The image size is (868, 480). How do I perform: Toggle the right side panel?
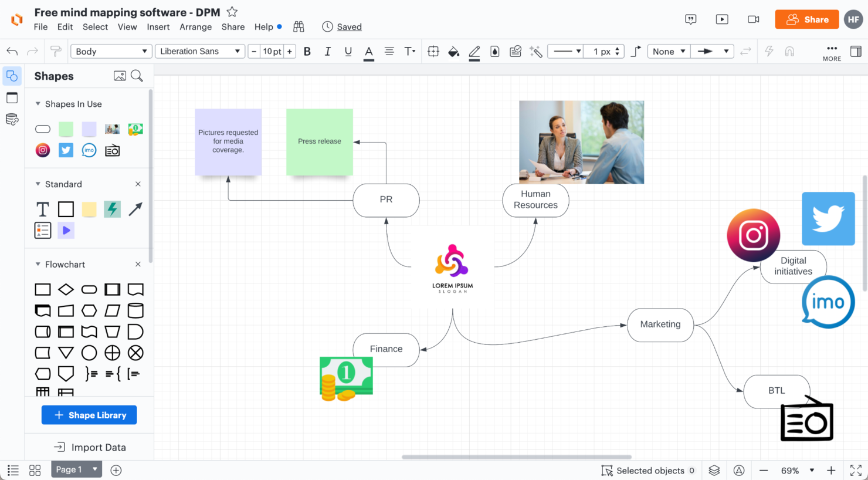click(856, 52)
